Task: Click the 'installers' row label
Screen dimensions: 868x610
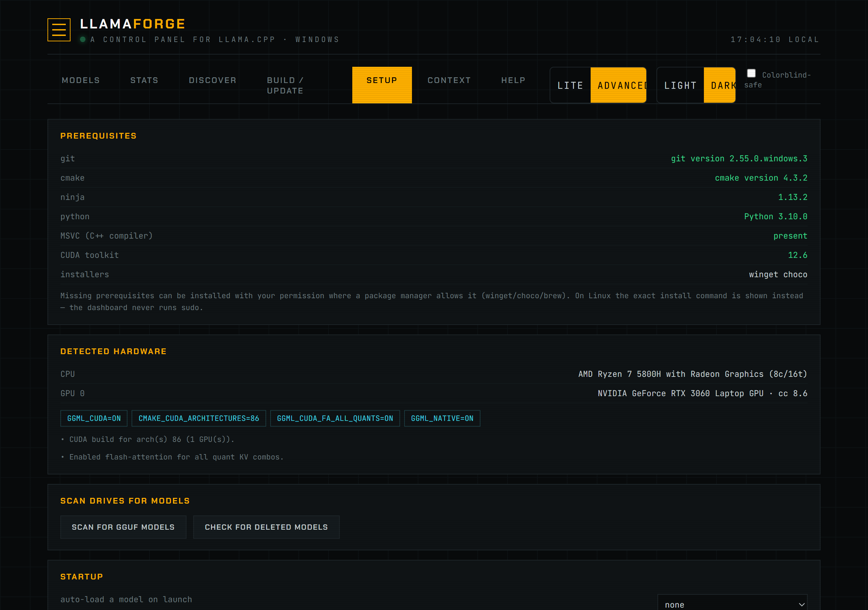Action: [x=85, y=274]
